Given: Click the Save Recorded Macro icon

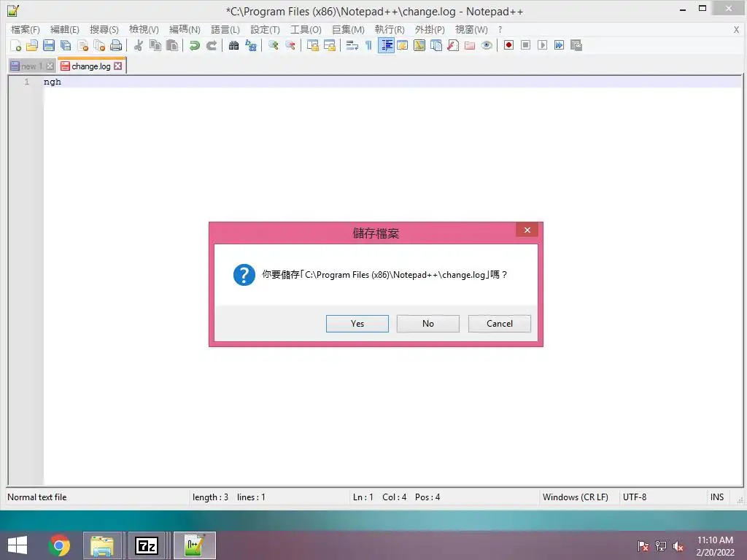Looking at the screenshot, I should 576,45.
